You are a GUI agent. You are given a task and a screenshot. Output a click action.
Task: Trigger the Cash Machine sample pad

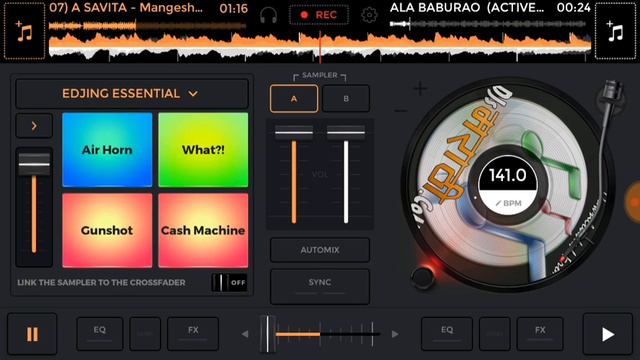tap(203, 230)
